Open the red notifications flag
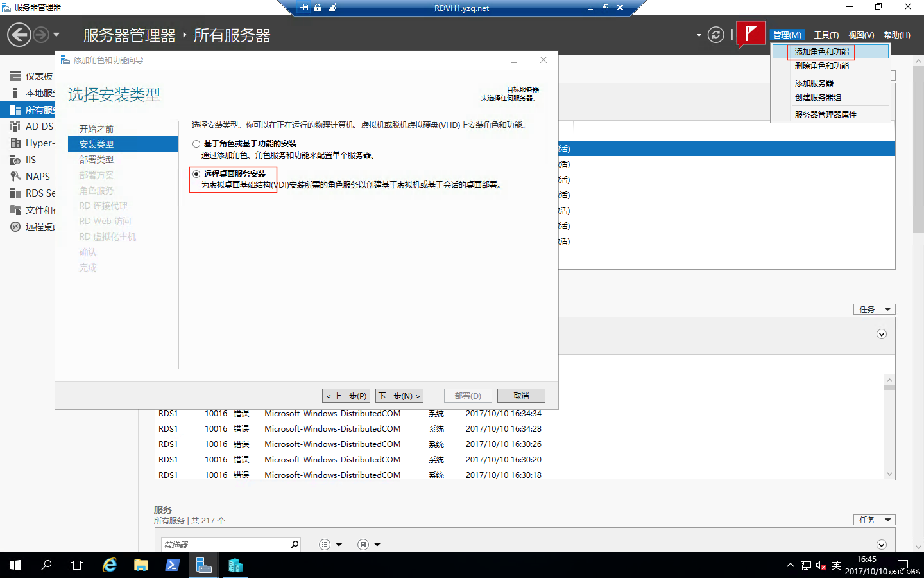This screenshot has height=578, width=924. point(750,34)
